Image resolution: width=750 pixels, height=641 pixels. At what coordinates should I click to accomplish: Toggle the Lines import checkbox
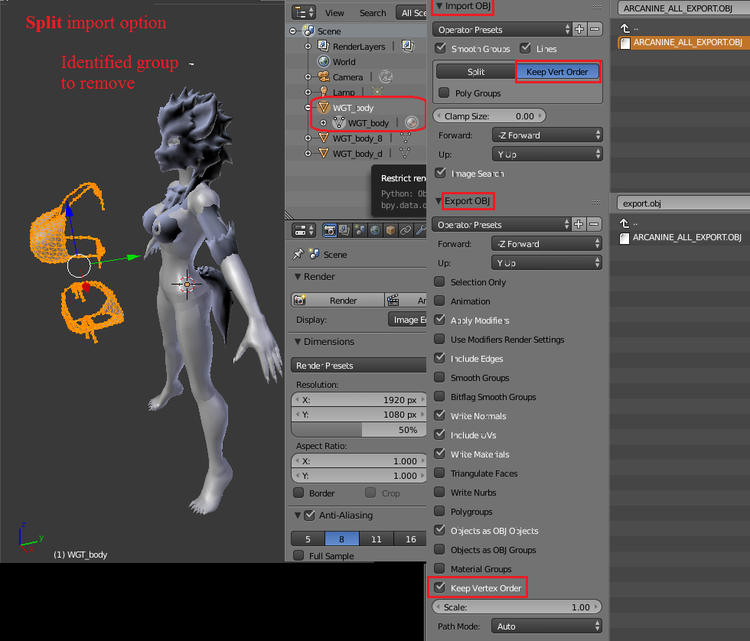pyautogui.click(x=525, y=48)
